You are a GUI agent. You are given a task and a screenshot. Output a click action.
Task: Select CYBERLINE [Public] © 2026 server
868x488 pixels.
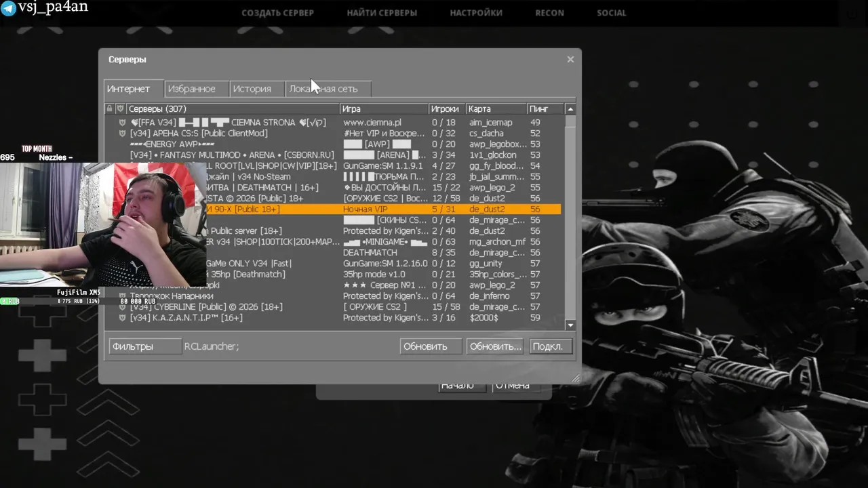pyautogui.click(x=333, y=307)
